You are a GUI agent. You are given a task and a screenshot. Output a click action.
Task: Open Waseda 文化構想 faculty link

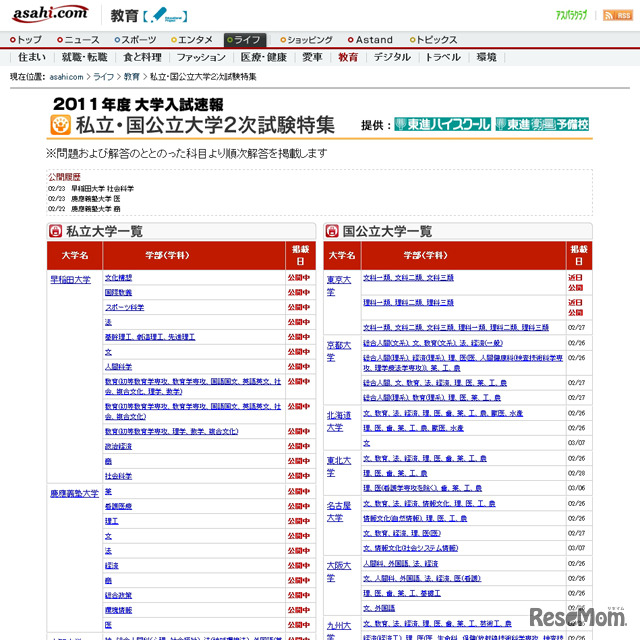(x=118, y=278)
